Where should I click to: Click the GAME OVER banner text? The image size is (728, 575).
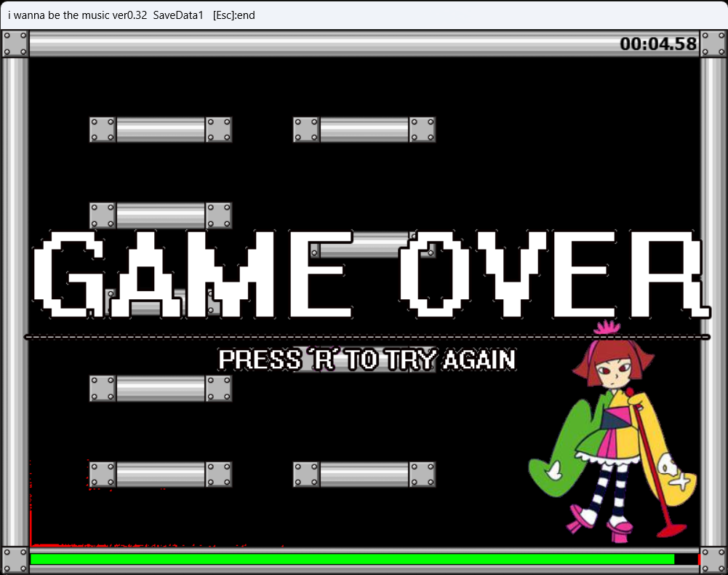[372, 274]
